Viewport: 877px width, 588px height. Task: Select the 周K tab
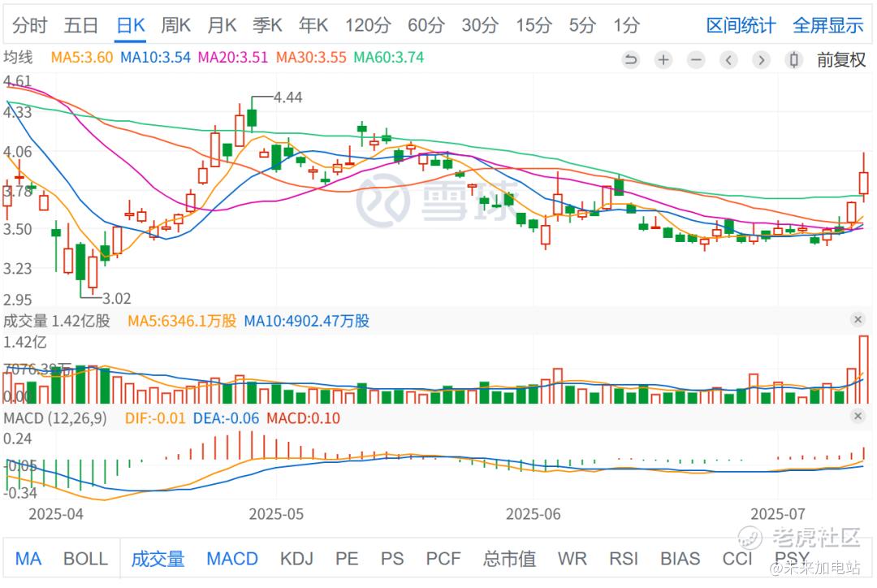[175, 25]
